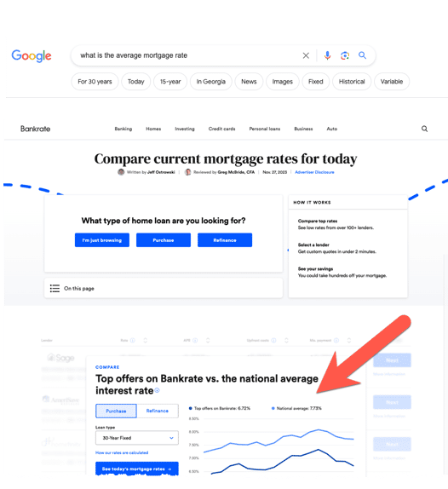Select the 'Fixed' filter chip
Viewport: 448px width, 489px height.
(315, 82)
